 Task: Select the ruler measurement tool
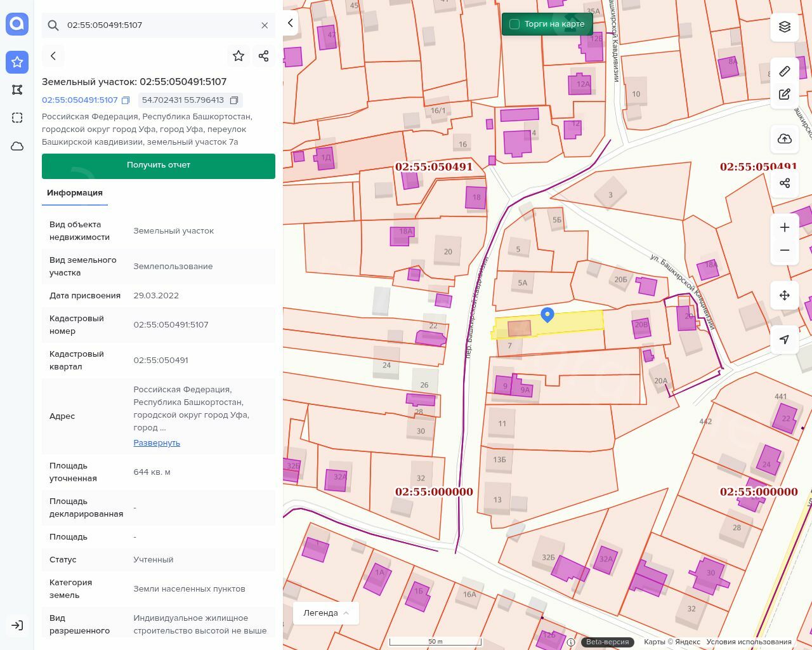pyautogui.click(x=785, y=71)
